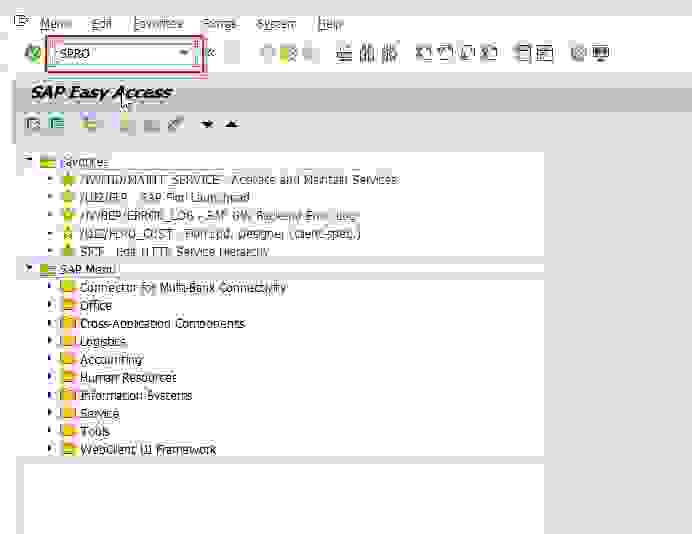Expand the Logistics folder arrow
Image resolution: width=692 pixels, height=534 pixels.
(50, 340)
